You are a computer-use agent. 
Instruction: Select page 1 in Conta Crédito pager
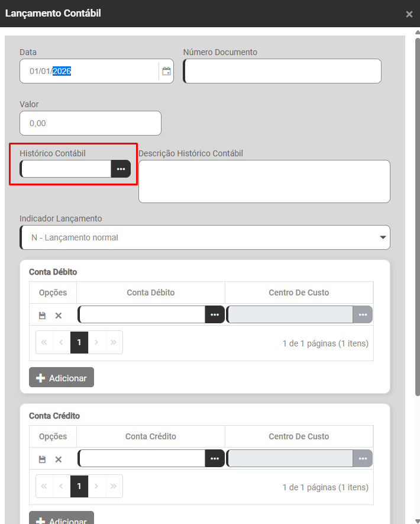[79, 486]
